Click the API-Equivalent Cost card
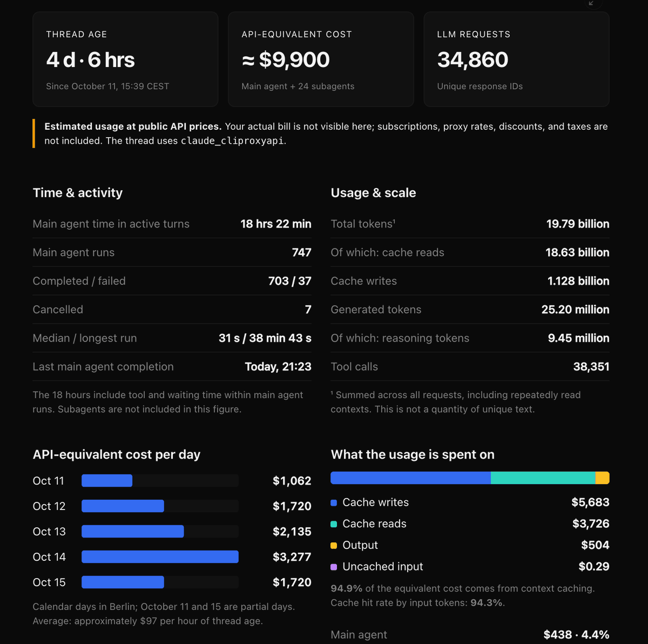648x644 pixels. coord(321,59)
